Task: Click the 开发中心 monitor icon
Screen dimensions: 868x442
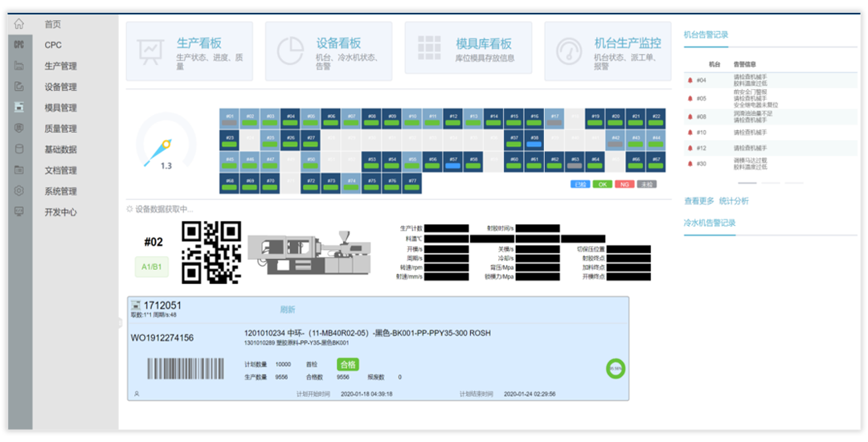Action: tap(19, 212)
